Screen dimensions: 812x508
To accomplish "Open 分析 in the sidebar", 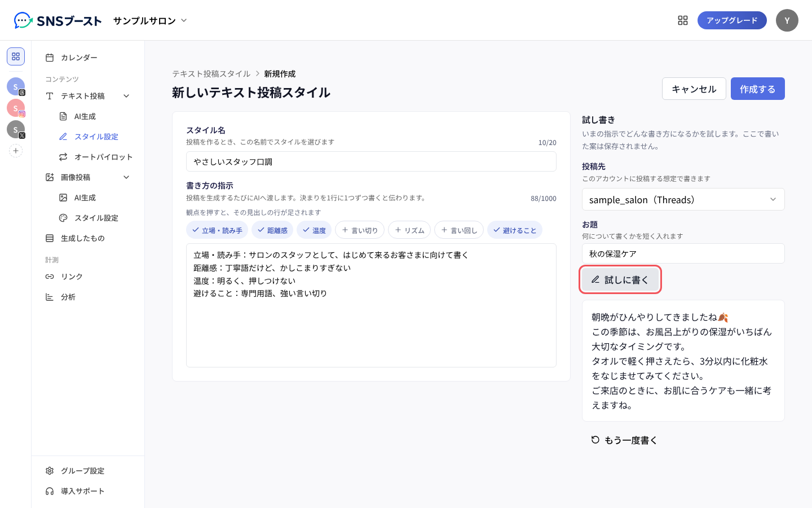I will [x=88, y=297].
